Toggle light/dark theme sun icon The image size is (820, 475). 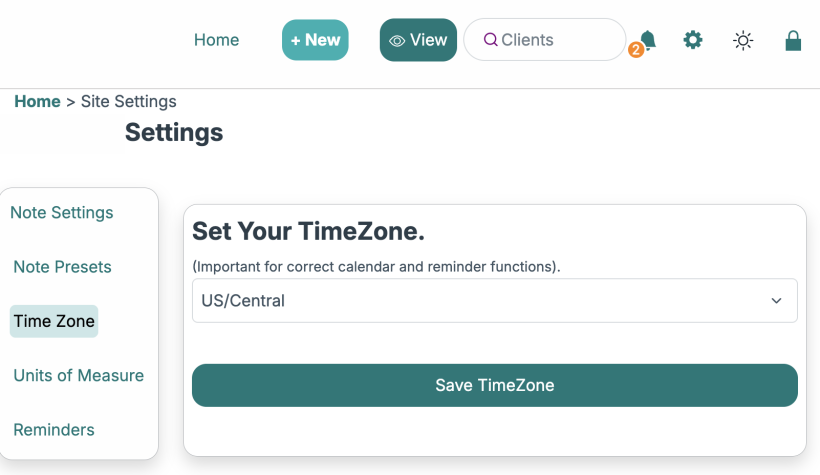pos(743,41)
